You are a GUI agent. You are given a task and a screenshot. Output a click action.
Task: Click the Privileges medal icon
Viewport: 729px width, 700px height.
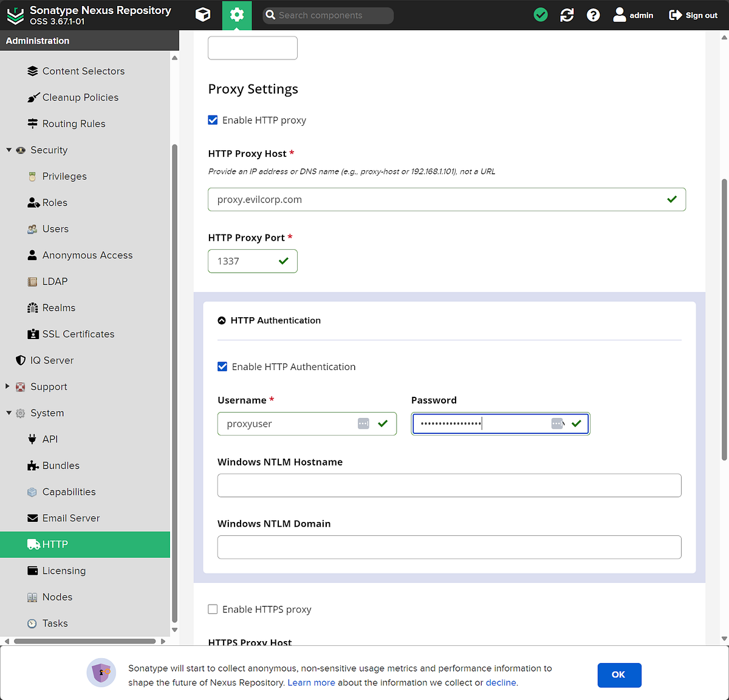pos(33,176)
